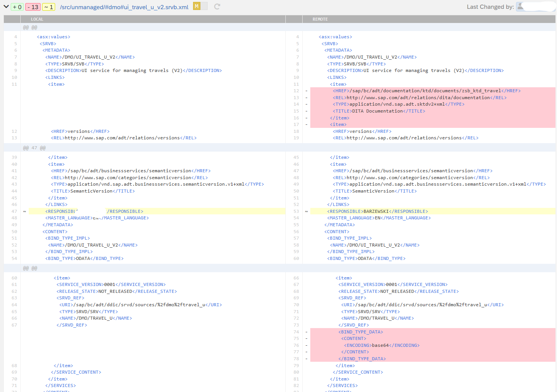557x392 pixels.
Task: Click the gray badge beside the M indicator
Action: click(x=205, y=7)
